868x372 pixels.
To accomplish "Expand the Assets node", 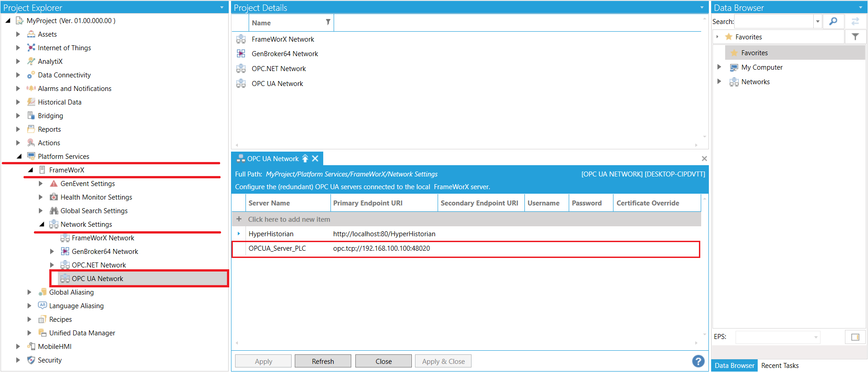I will tap(18, 34).
